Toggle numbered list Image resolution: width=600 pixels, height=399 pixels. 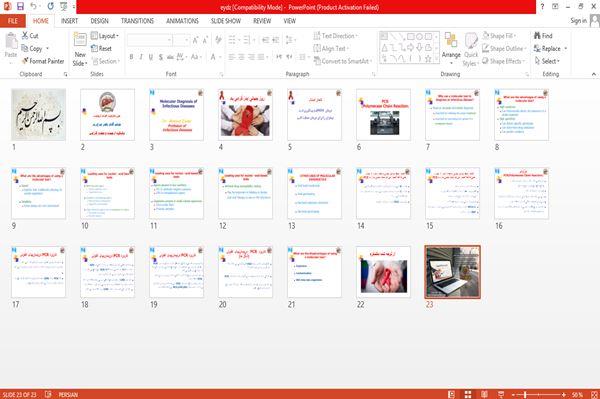(x=246, y=40)
